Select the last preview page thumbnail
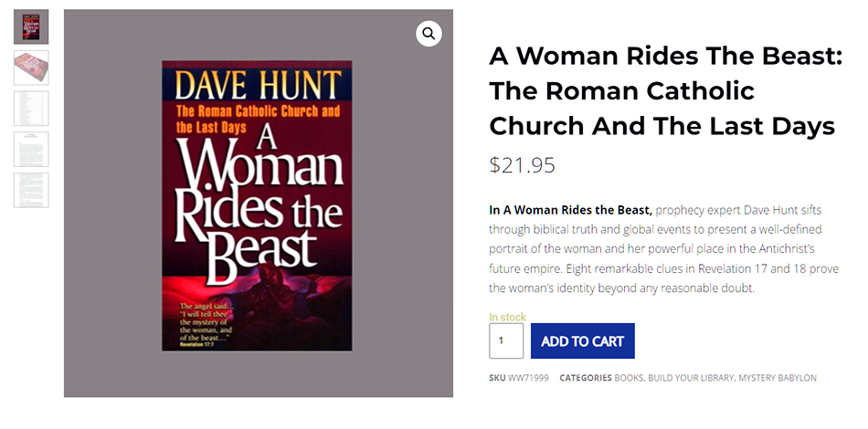 [x=31, y=190]
